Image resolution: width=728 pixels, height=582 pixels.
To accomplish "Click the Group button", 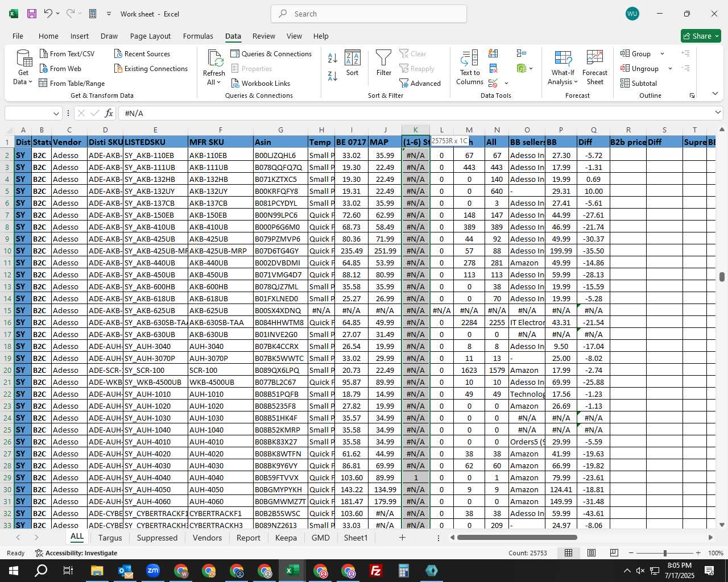I will [636, 53].
